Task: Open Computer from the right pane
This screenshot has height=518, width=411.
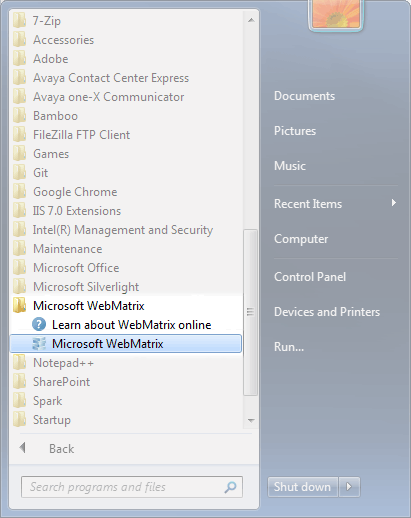Action: [301, 239]
